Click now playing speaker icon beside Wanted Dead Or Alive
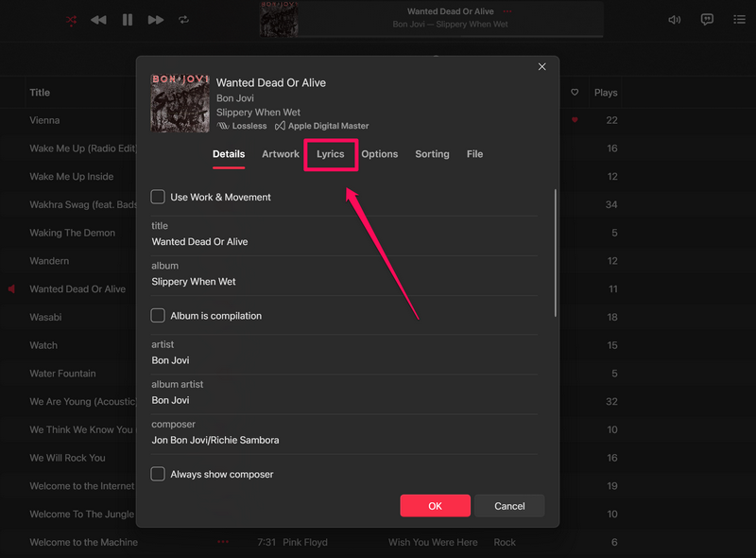This screenshot has width=756, height=558. coord(11,289)
